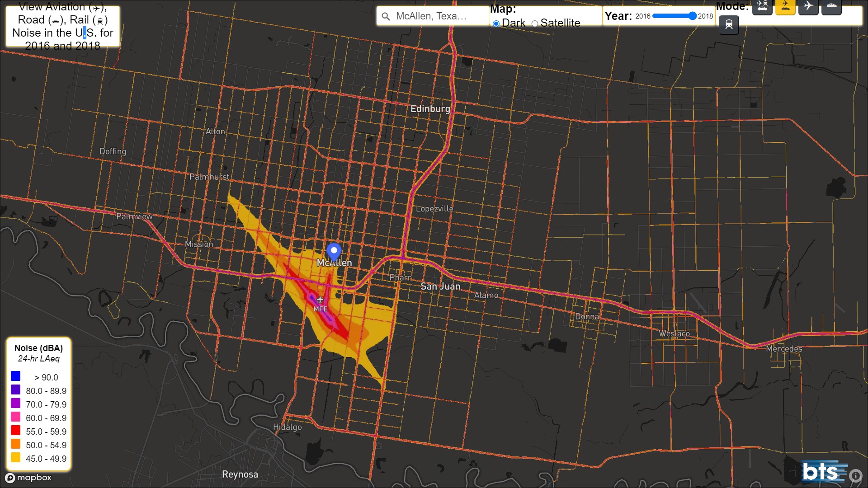Click the year 2018 label
The width and height of the screenshot is (868, 488).
pos(705,15)
